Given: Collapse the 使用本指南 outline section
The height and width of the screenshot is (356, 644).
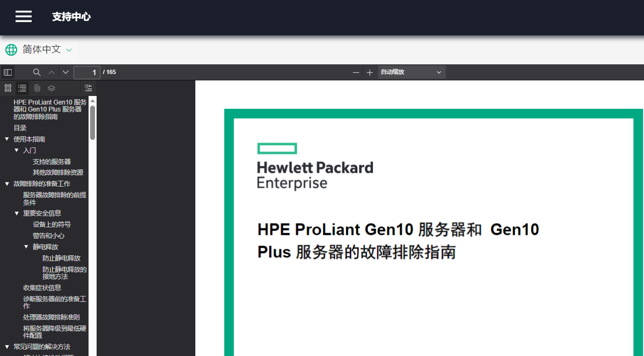Looking at the screenshot, I should 7,139.
